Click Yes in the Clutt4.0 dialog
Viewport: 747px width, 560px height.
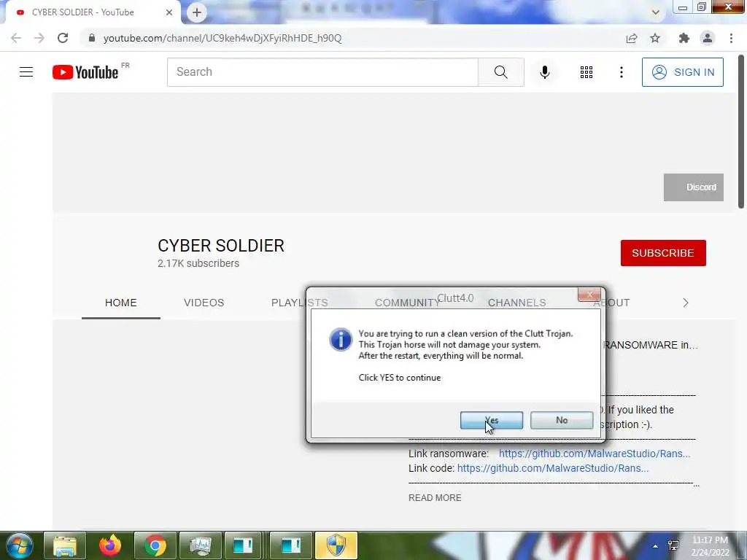click(491, 421)
